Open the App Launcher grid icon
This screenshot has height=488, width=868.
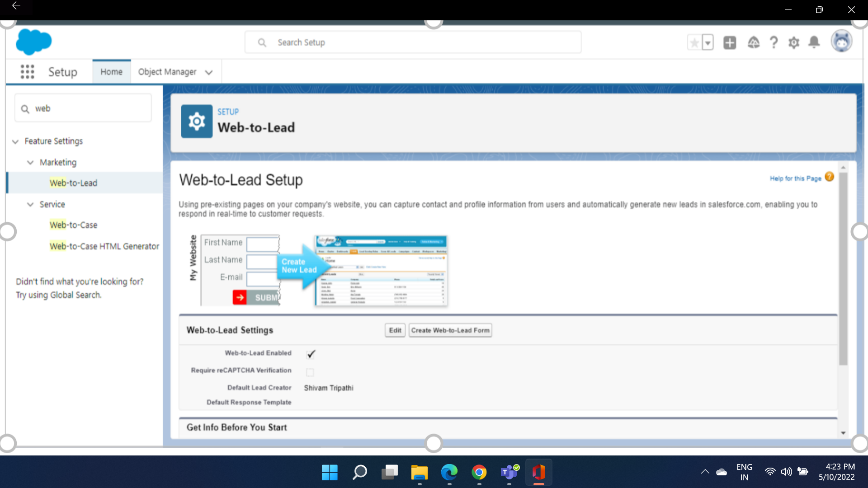(x=27, y=72)
